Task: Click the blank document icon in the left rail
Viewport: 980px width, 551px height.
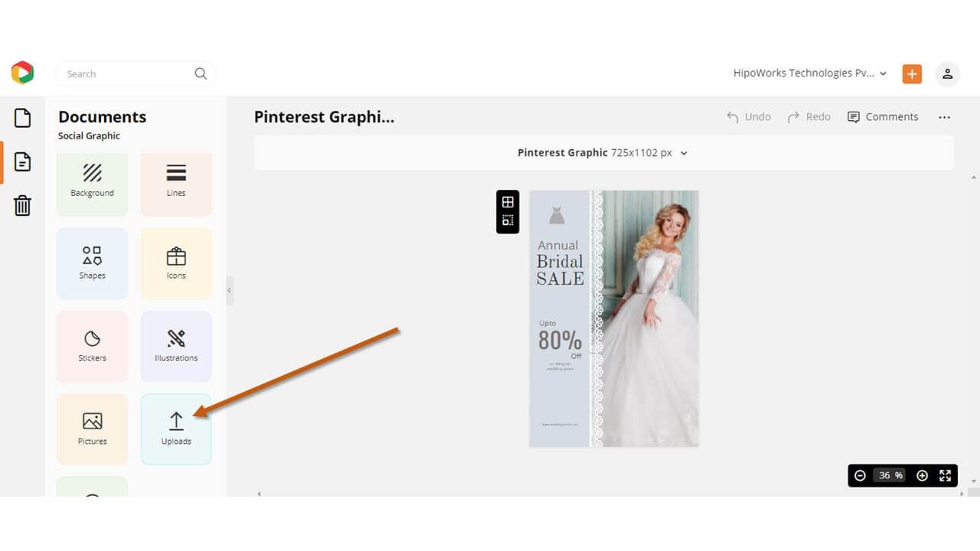Action: pyautogui.click(x=22, y=118)
